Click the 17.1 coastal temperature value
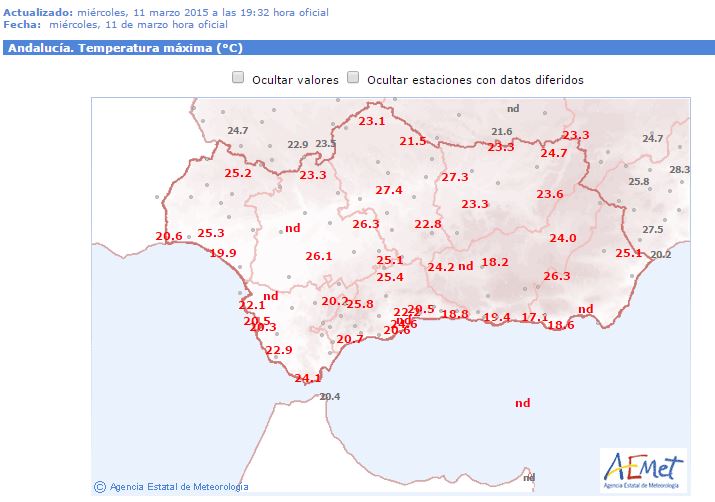 coord(535,317)
